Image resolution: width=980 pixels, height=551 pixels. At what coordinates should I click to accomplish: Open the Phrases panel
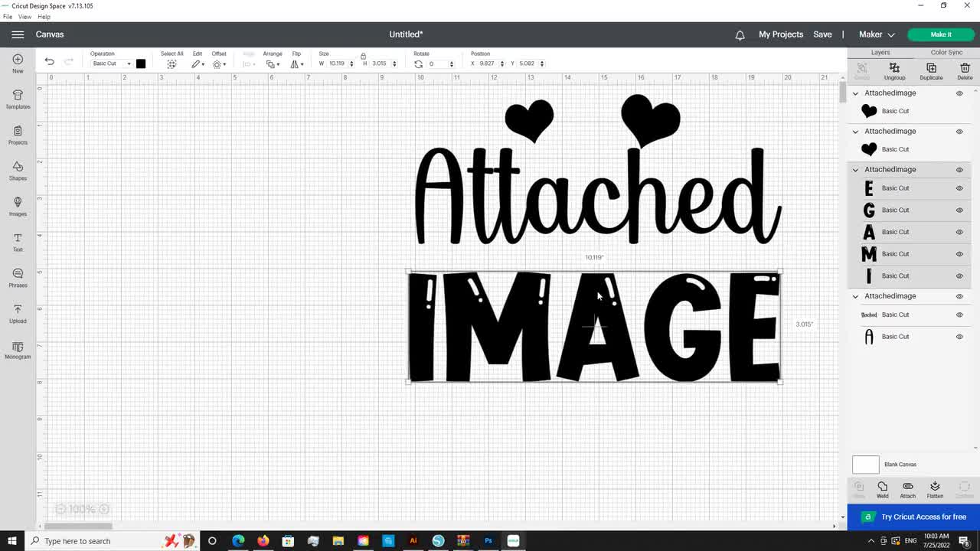pos(18,278)
